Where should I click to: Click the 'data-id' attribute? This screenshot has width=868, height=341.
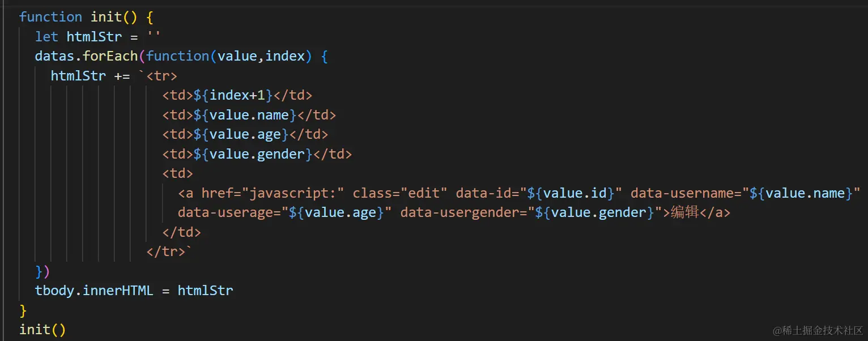click(x=483, y=193)
